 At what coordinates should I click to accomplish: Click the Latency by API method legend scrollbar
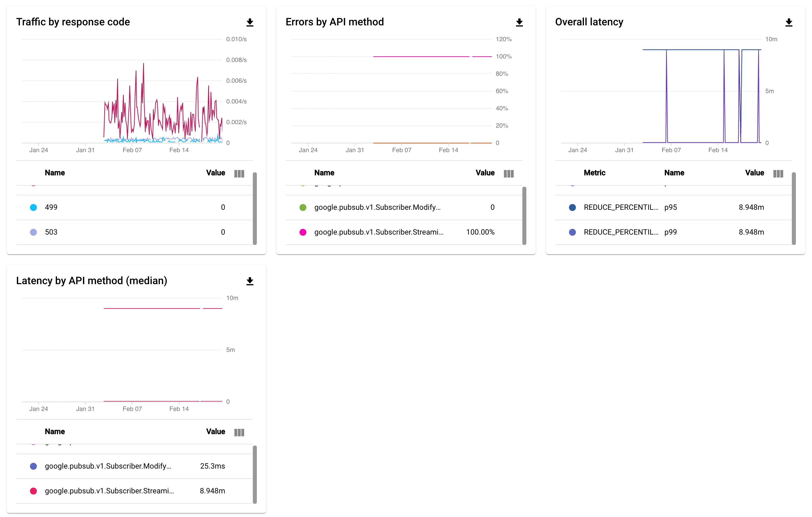255,474
